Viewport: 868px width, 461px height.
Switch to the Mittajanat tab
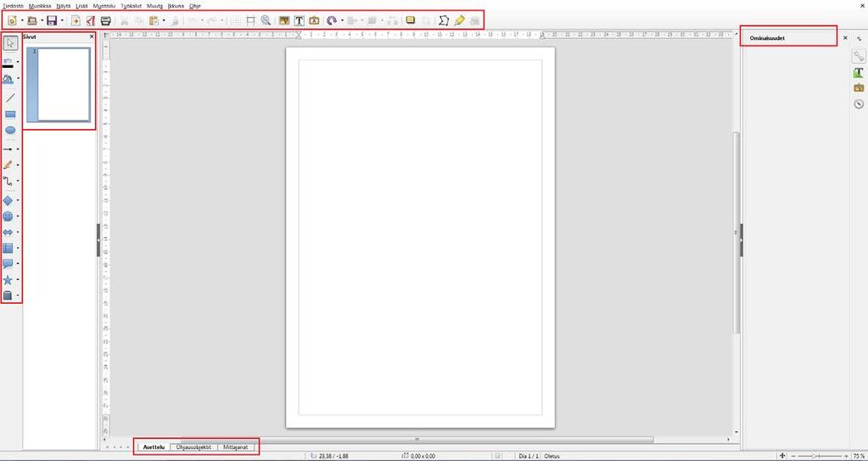tap(236, 447)
